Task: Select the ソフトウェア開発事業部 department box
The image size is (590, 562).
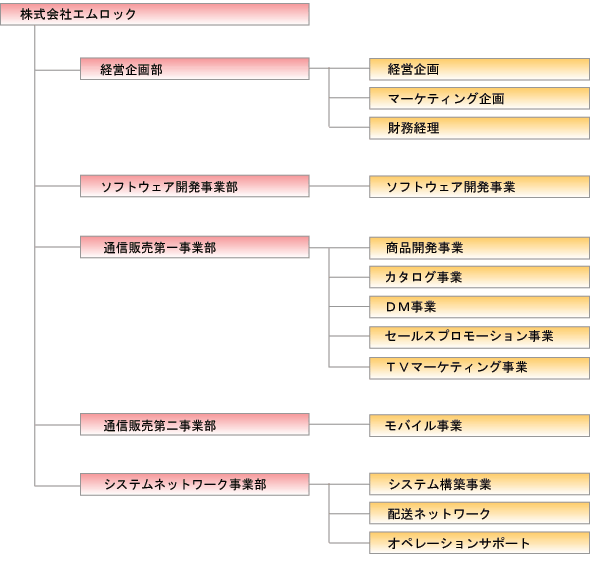Action: 195,186
